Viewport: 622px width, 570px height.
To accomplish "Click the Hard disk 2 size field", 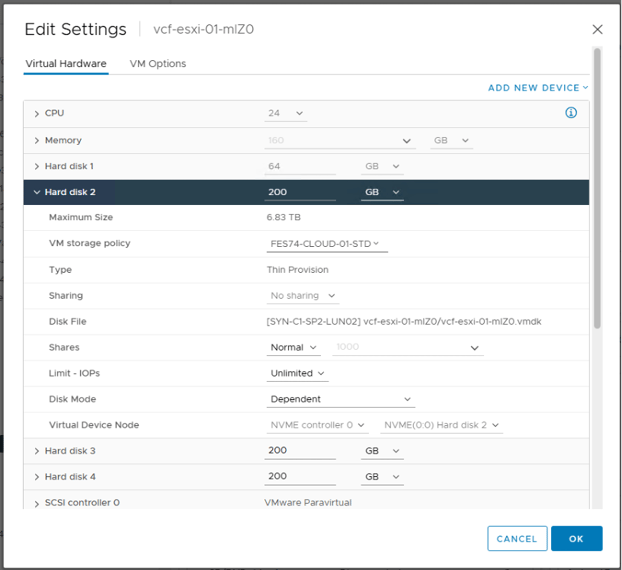I will pyautogui.click(x=300, y=192).
